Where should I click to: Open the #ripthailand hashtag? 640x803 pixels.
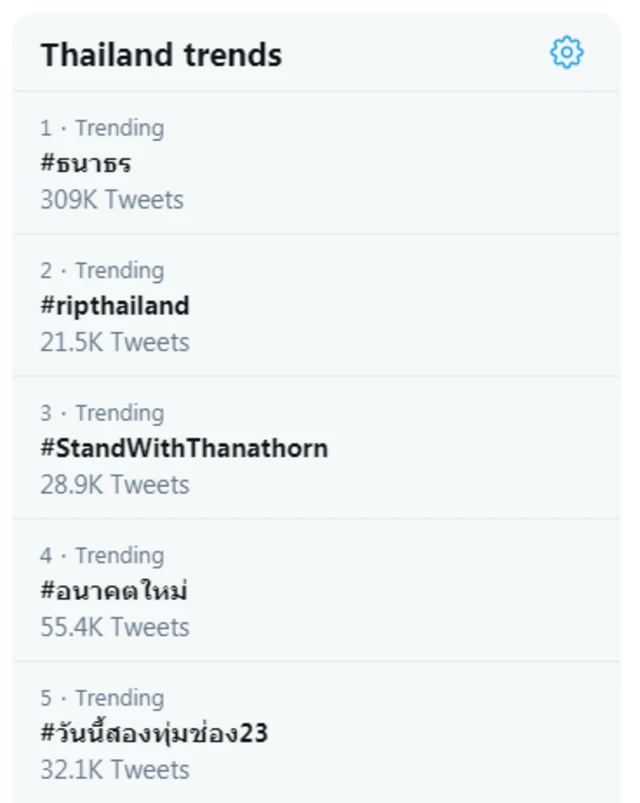pyautogui.click(x=115, y=306)
